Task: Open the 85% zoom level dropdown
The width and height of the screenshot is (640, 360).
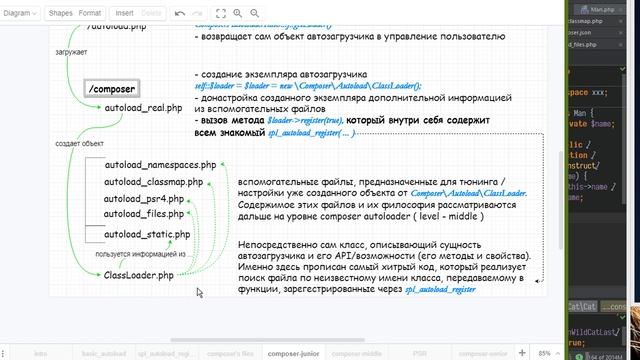Action: coord(548,353)
